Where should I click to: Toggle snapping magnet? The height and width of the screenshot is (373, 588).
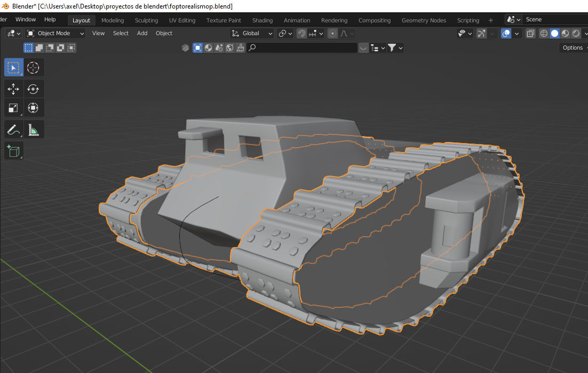[x=301, y=34]
